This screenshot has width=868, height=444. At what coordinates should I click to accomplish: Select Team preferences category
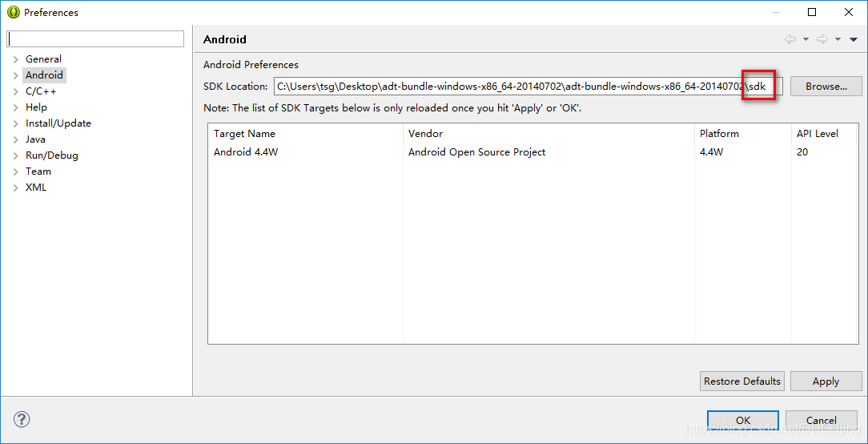38,172
